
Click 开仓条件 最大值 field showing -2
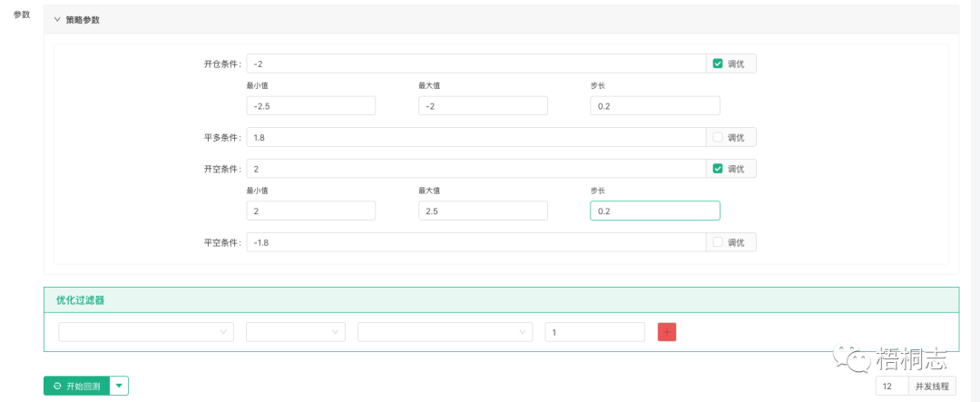tap(483, 106)
